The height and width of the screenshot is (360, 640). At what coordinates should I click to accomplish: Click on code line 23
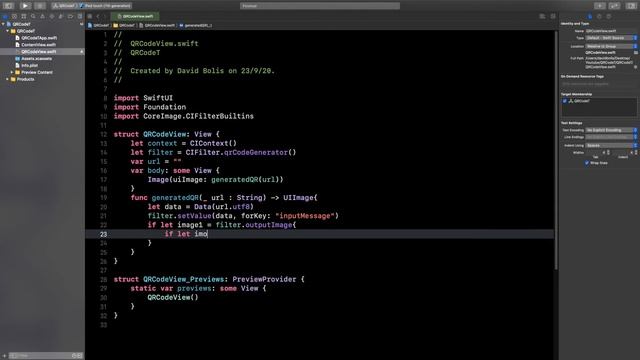[320, 234]
